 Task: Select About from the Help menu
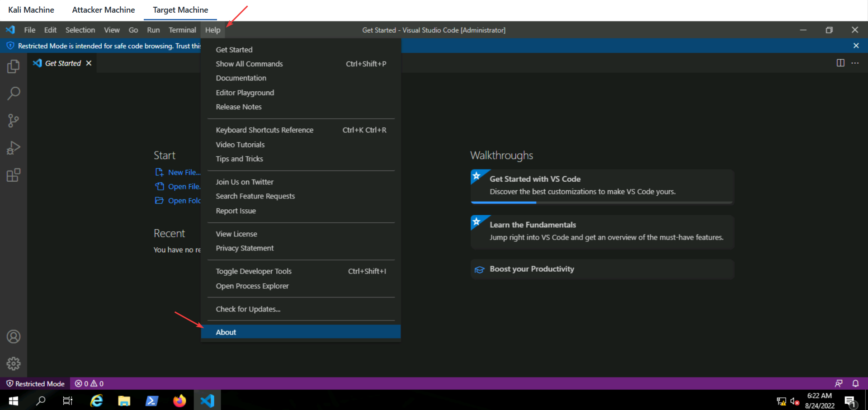tap(301, 332)
